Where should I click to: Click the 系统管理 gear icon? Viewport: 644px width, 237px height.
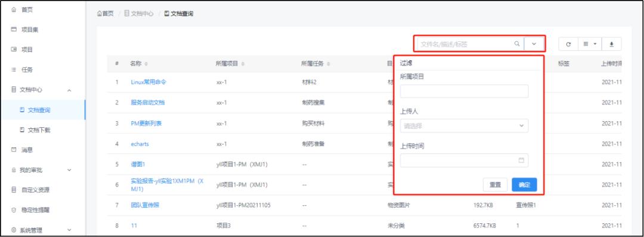click(x=14, y=230)
